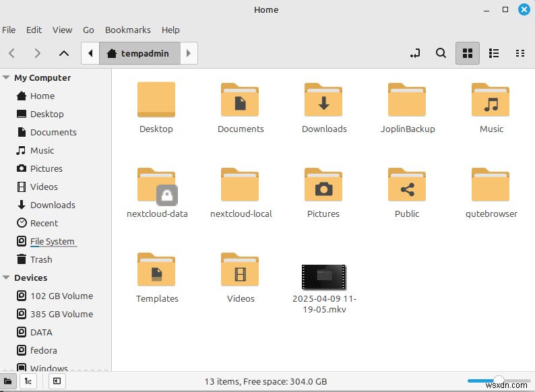Collapse the Devices section
Image resolution: width=535 pixels, height=392 pixels.
(x=6, y=277)
